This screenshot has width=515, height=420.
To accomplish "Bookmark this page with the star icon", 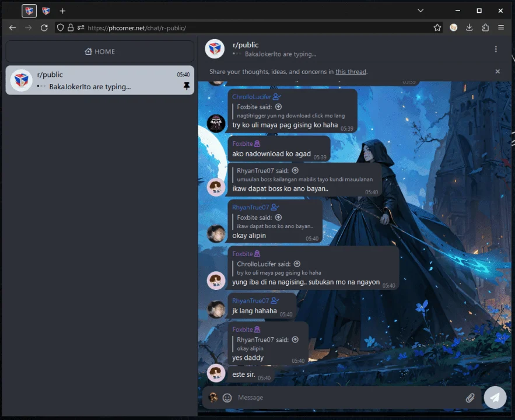I will 437,27.
